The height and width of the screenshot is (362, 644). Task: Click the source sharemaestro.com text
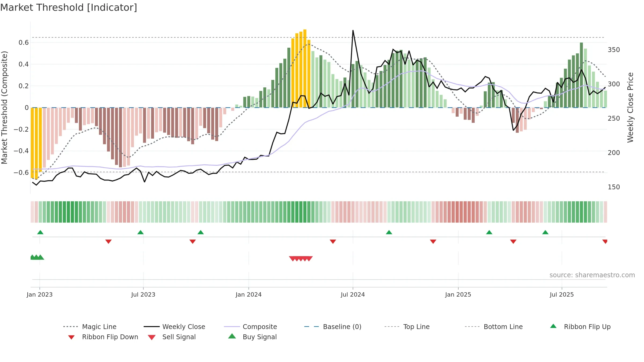coord(592,275)
